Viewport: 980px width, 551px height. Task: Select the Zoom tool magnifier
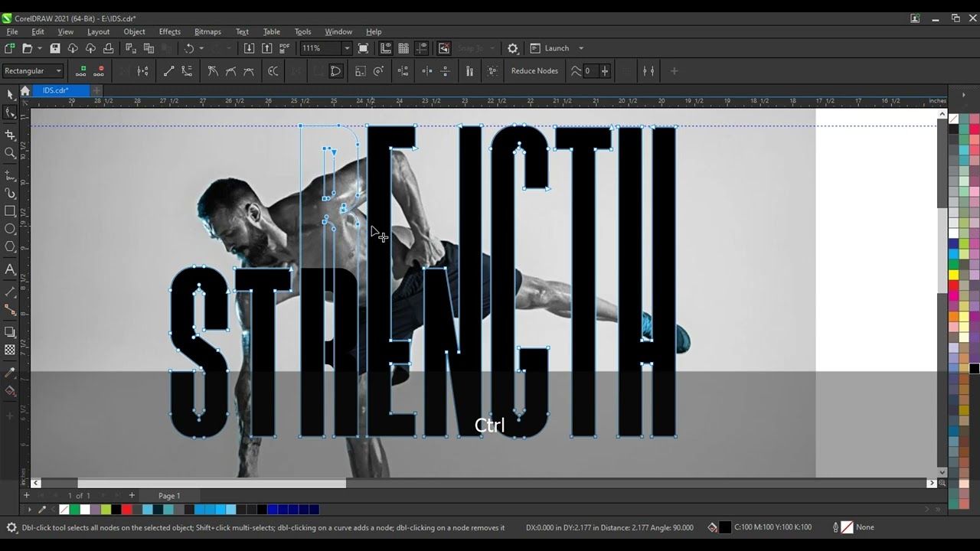10,153
